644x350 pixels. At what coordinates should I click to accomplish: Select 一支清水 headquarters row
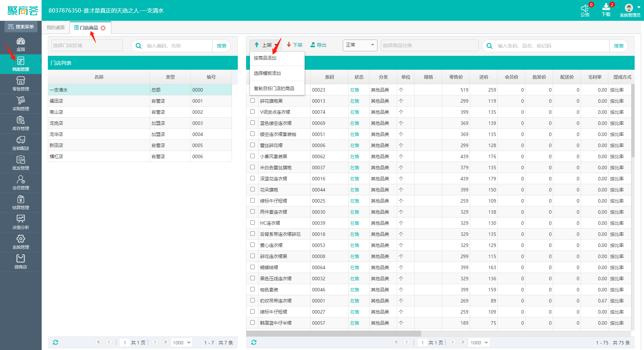[x=140, y=90]
